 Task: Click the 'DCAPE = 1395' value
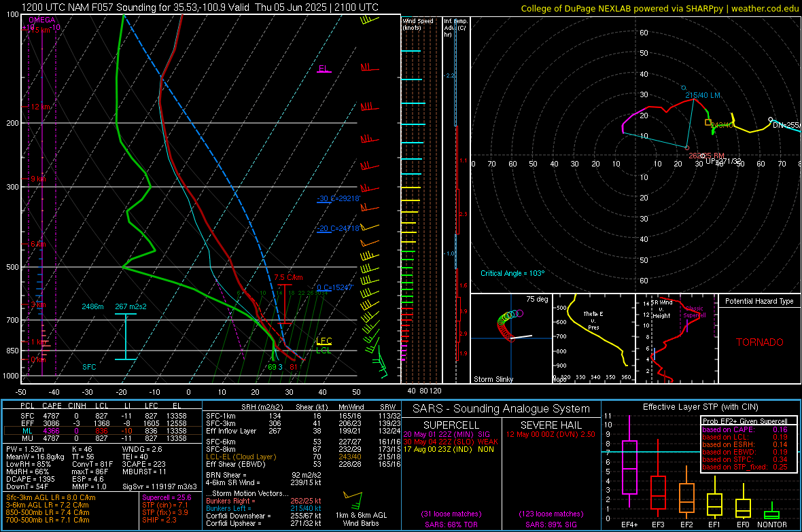tap(30, 479)
